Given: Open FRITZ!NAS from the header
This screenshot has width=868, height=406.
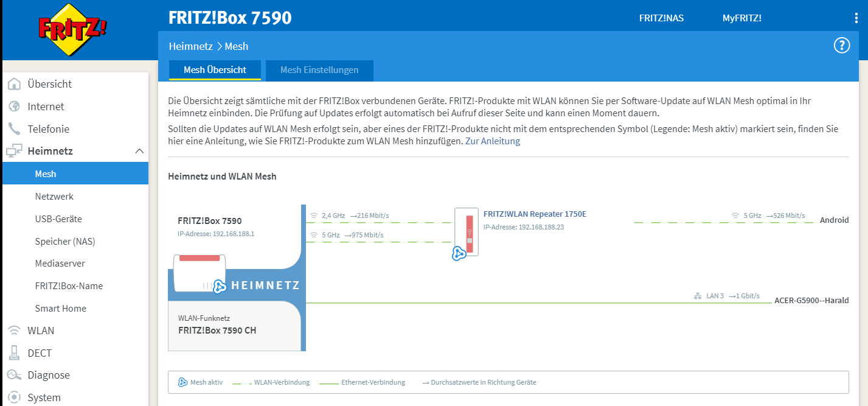Looking at the screenshot, I should point(661,18).
